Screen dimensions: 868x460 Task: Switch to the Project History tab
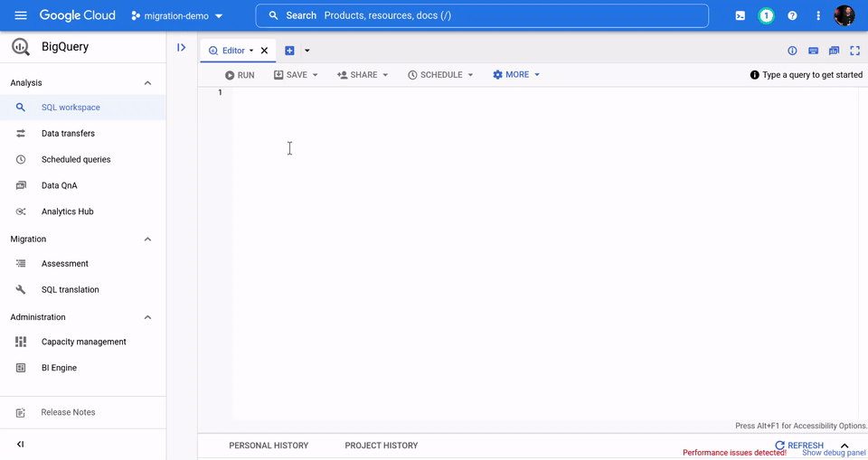[381, 446]
